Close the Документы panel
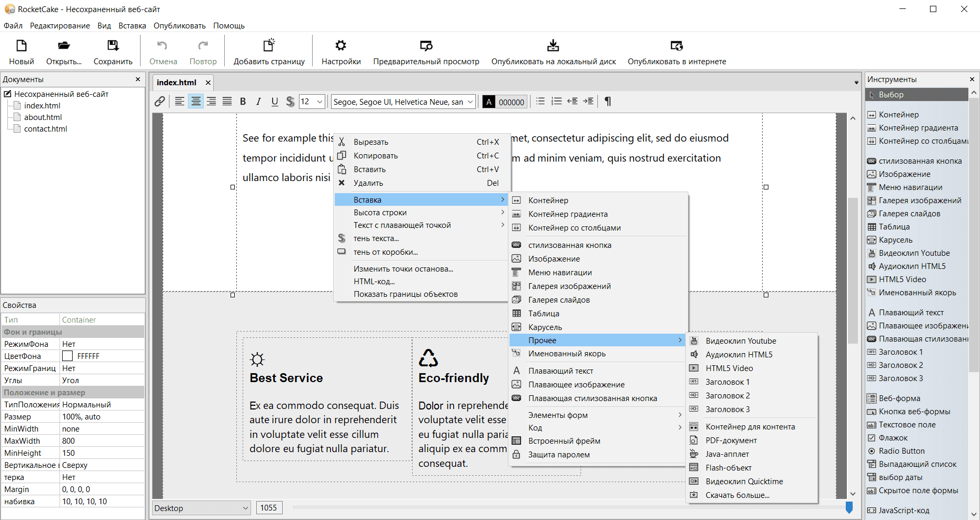 pos(138,79)
